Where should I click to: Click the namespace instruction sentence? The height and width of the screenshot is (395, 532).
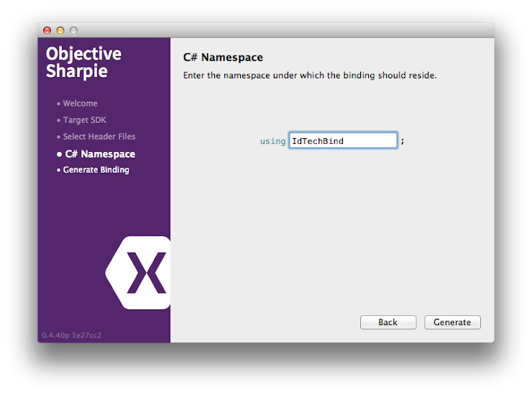pyautogui.click(x=310, y=76)
